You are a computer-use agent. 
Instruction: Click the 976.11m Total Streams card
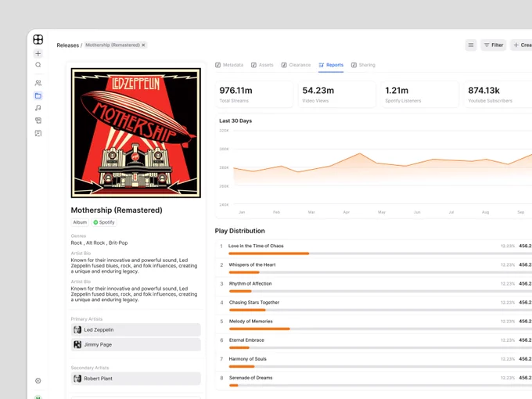(254, 95)
